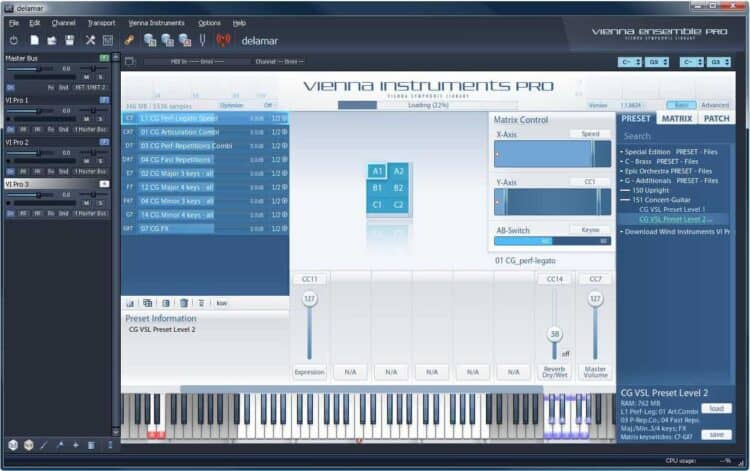Click the save floppy disk icon

click(x=70, y=40)
